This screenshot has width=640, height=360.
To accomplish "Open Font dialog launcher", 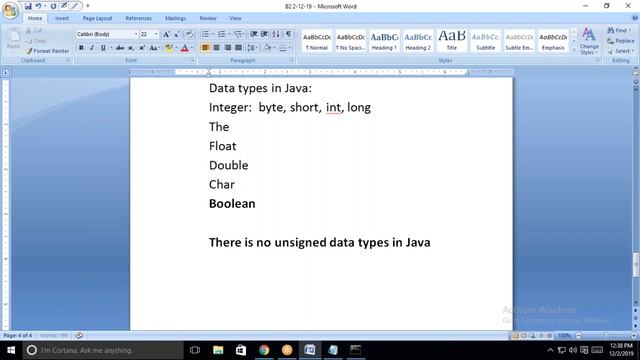I will (x=192, y=60).
